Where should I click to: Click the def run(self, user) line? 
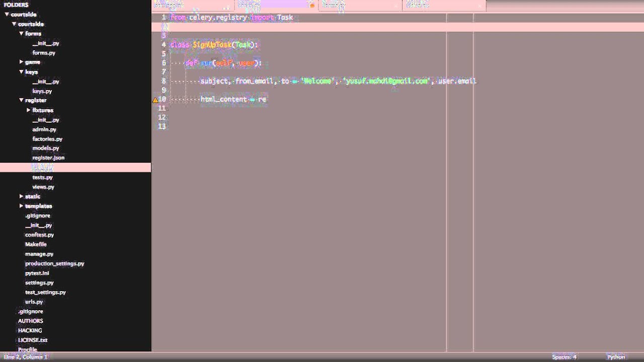[x=223, y=63]
